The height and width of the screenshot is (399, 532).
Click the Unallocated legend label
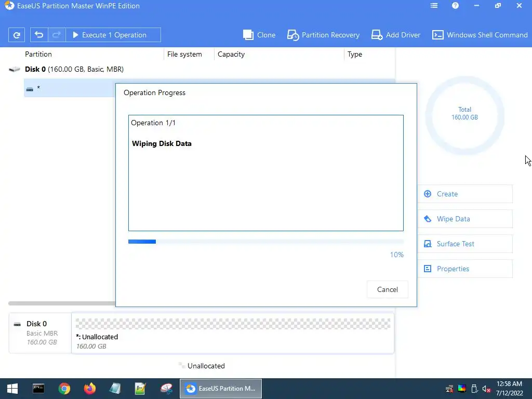click(206, 366)
